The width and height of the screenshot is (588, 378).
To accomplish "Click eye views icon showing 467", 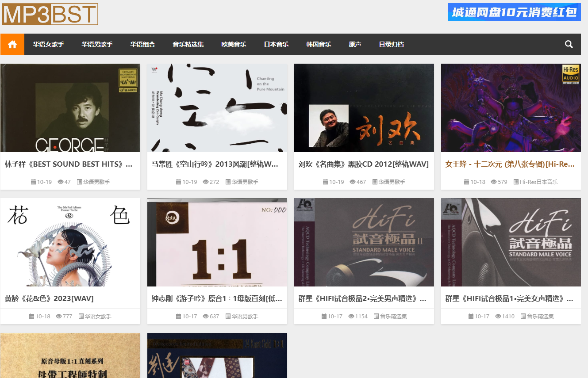I will point(353,182).
